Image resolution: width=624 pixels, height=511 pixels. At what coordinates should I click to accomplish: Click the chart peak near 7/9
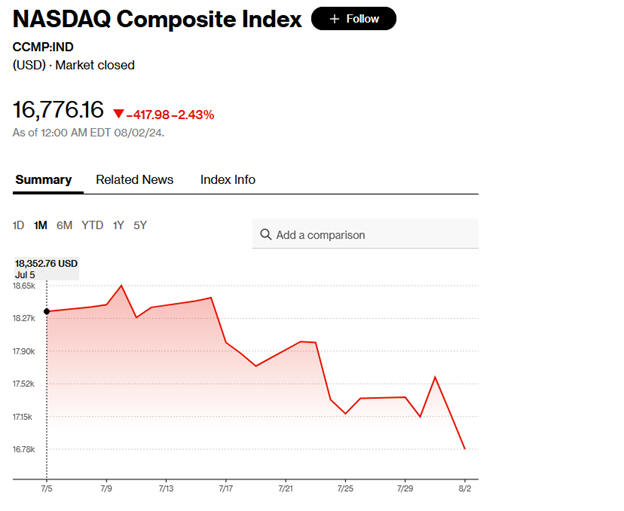pos(121,286)
